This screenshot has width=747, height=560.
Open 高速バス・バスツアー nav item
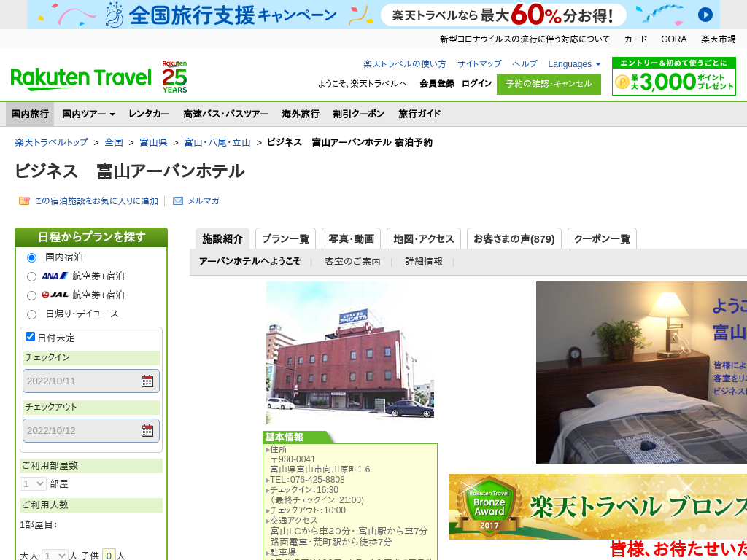[x=226, y=114]
